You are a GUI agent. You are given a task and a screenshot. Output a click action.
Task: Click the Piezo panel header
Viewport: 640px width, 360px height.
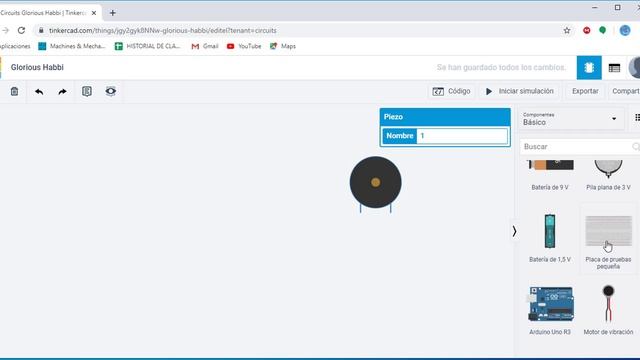click(445, 117)
